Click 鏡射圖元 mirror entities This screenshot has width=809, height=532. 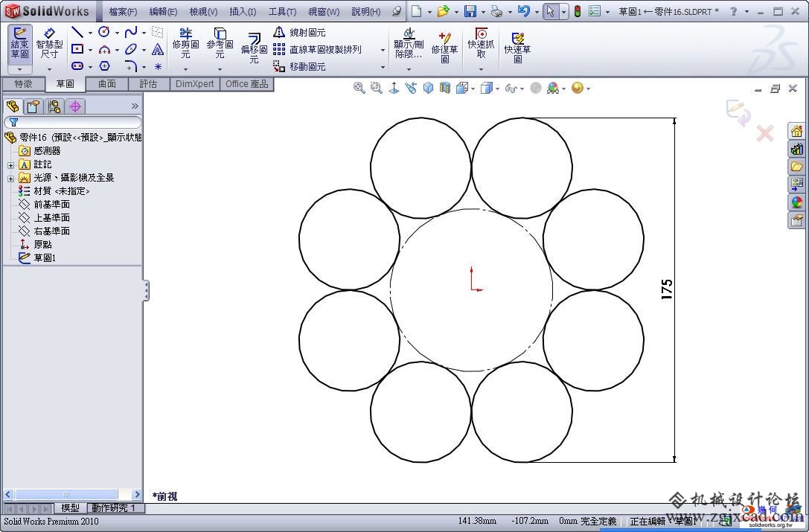(x=299, y=33)
